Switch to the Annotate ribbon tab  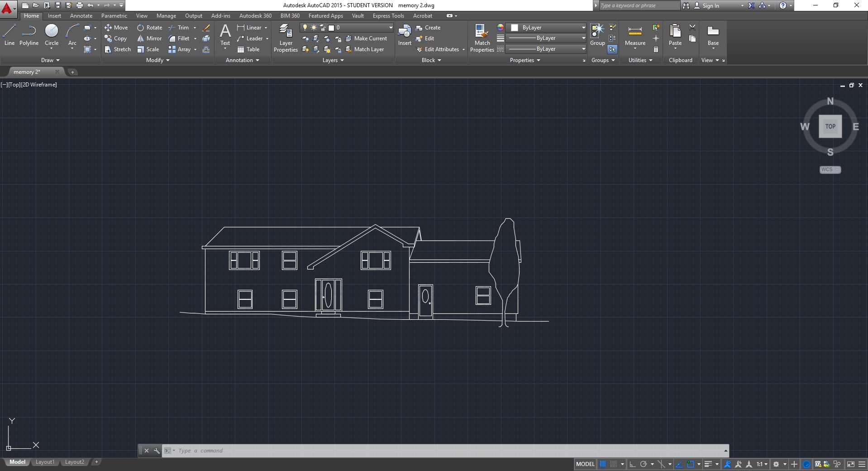[x=81, y=16]
